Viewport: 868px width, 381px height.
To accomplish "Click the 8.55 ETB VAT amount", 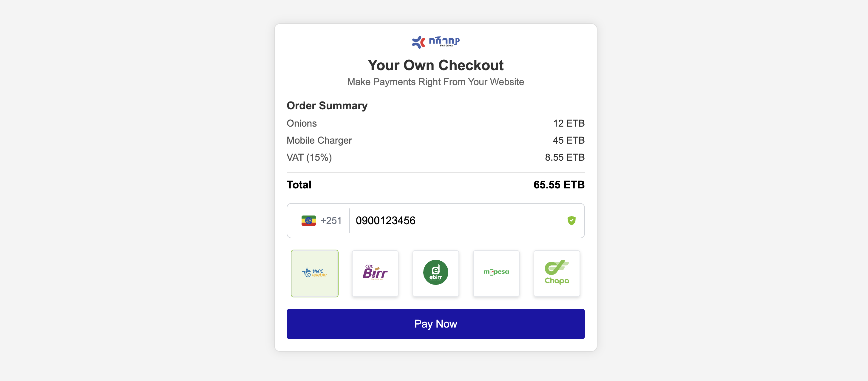I will [x=564, y=157].
